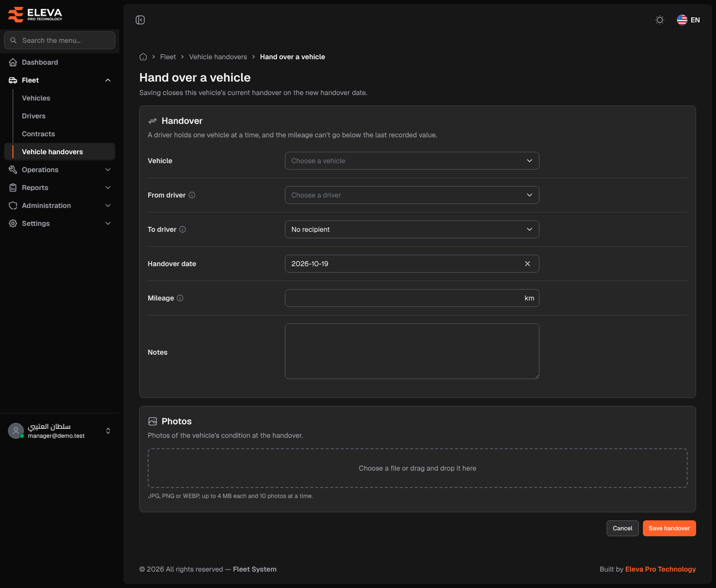Click the Save handover button
Viewport: 716px width, 588px height.
pyautogui.click(x=669, y=528)
